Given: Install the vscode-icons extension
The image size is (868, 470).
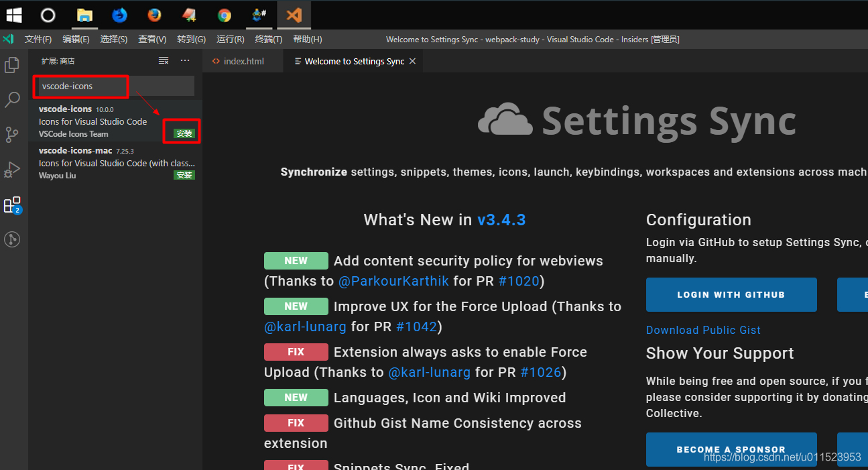Looking at the screenshot, I should pos(184,133).
